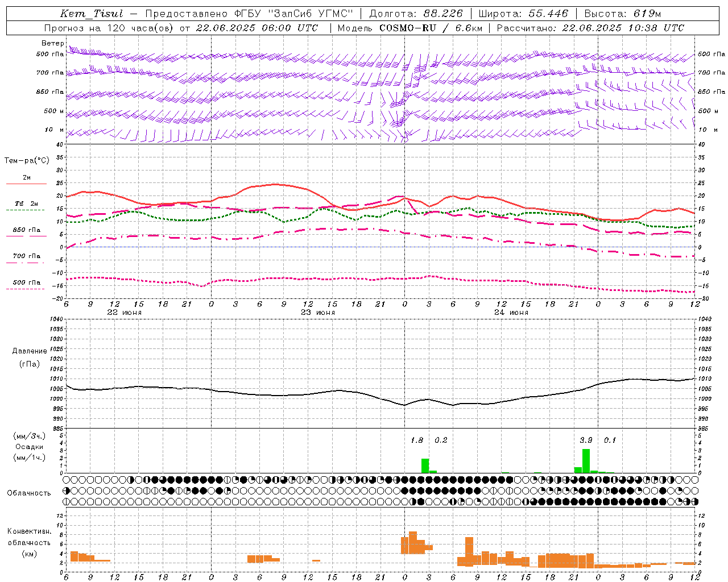Click the 0.1 precipitation amount value
The image size is (728, 582).
pos(610,440)
